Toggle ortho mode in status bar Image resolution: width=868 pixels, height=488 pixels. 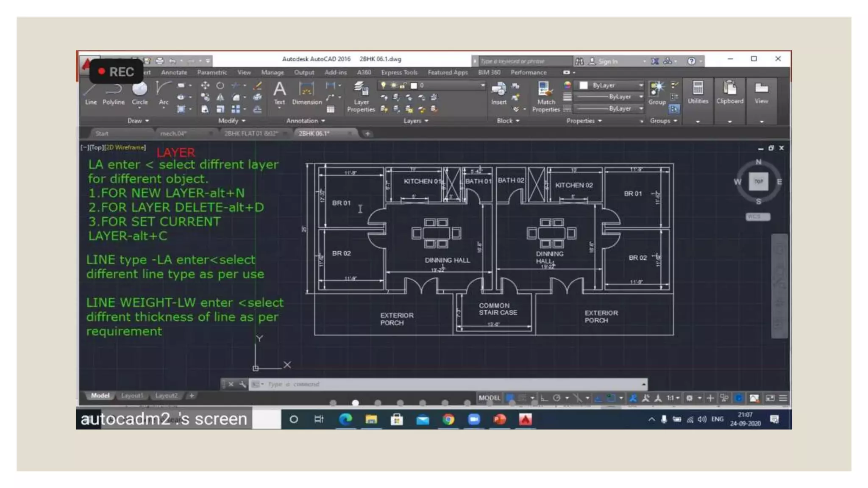tap(544, 398)
